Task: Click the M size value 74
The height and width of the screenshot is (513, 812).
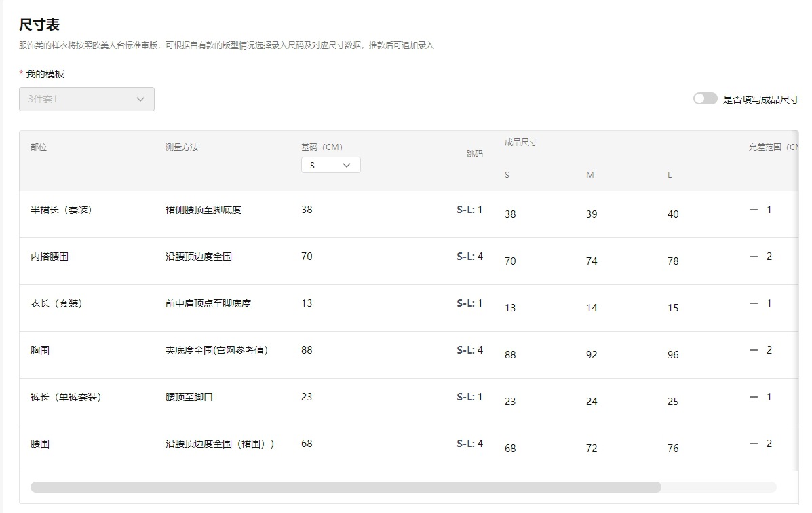Action: [592, 261]
